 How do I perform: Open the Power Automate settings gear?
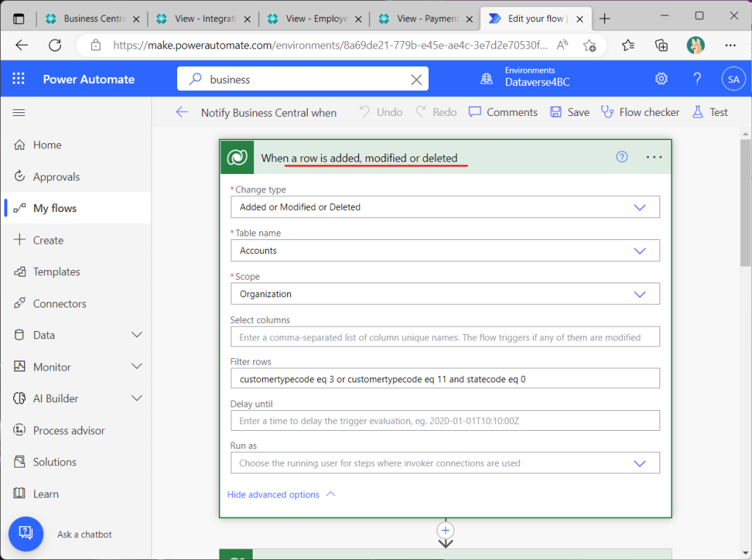point(662,79)
